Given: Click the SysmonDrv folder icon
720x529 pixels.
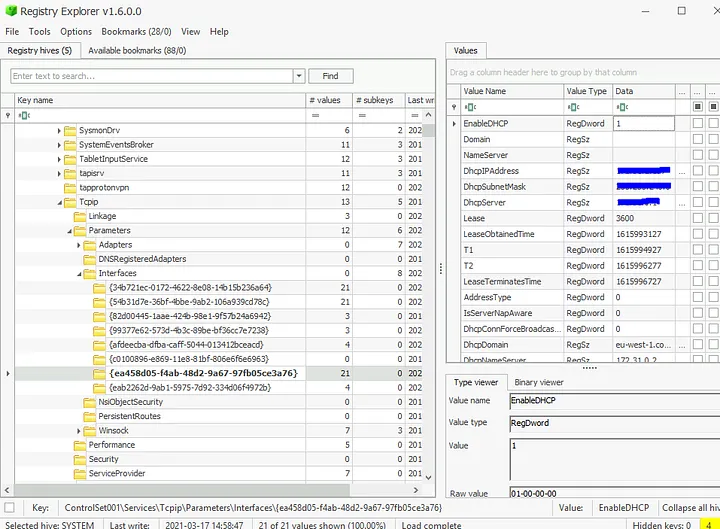Looking at the screenshot, I should [x=69, y=131].
